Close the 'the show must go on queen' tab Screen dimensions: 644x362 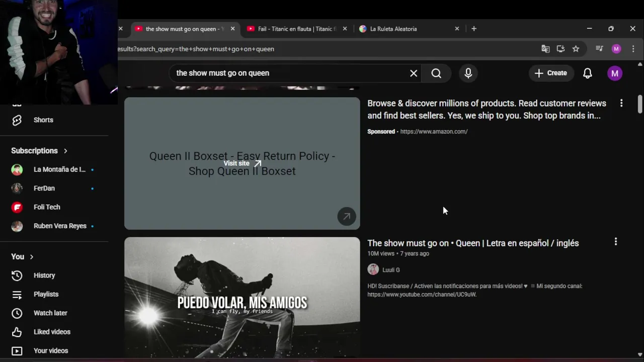tap(232, 29)
